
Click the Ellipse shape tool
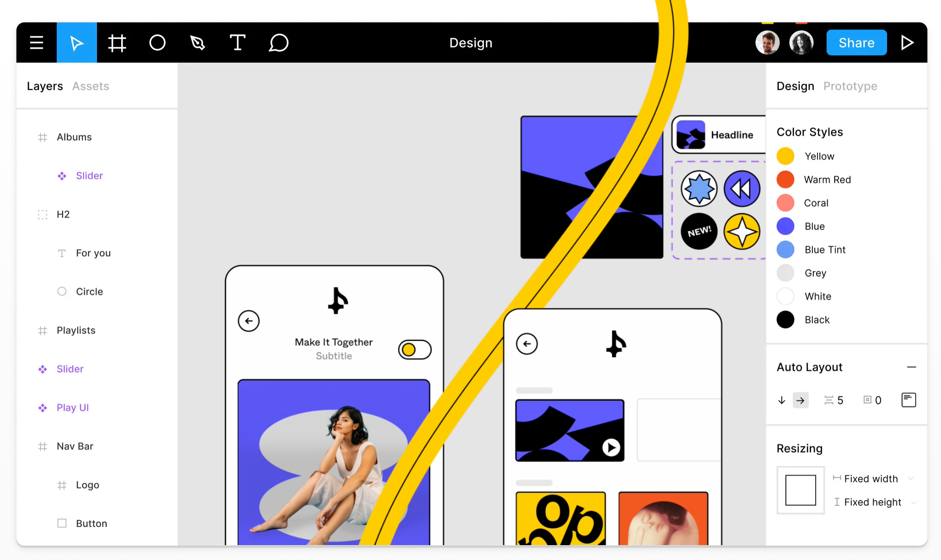tap(158, 43)
